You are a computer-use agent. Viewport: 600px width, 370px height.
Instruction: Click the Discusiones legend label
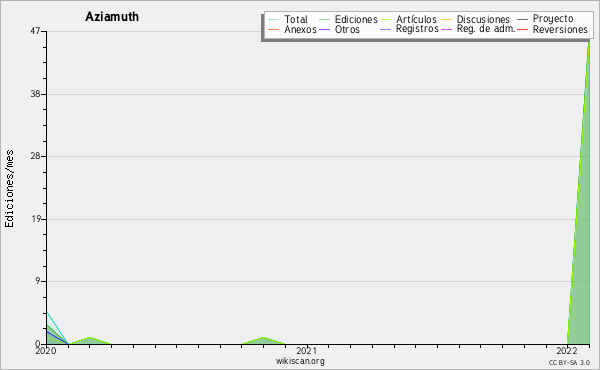point(483,19)
